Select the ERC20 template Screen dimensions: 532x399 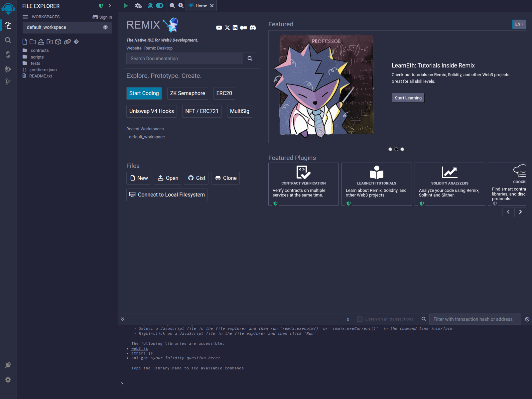[x=224, y=93]
